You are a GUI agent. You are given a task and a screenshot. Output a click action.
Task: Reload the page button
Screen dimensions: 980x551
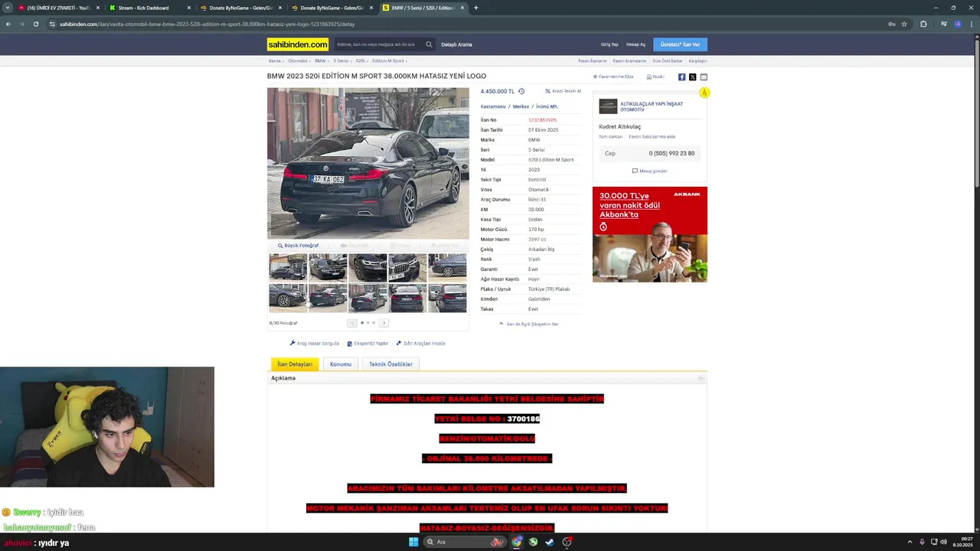(36, 24)
